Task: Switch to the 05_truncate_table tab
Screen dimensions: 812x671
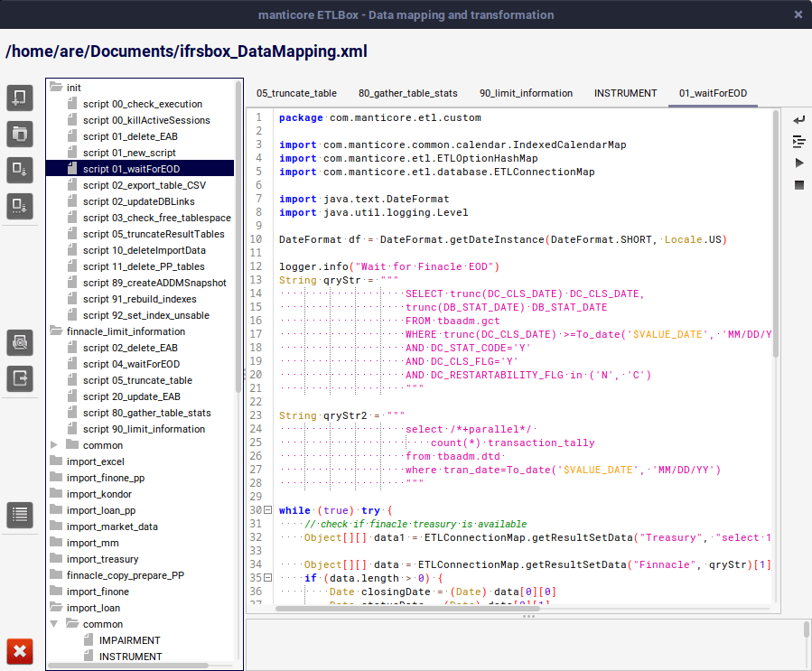Action: pos(296,93)
